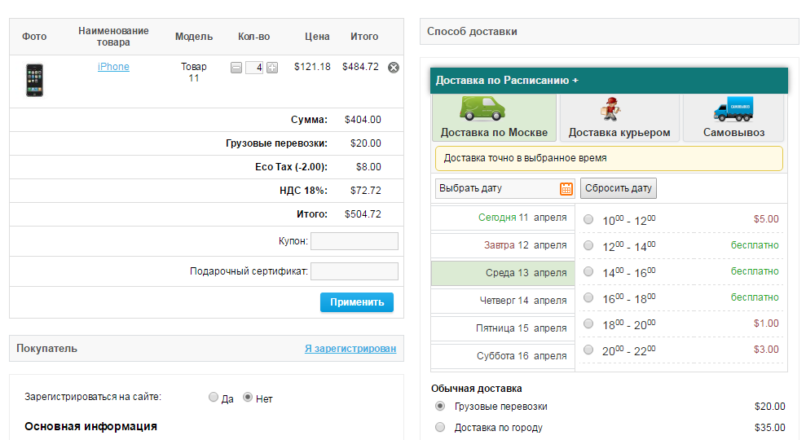Choose Суббота 16 апреля date
Image resolution: width=806 pixels, height=440 pixels.
tap(502, 356)
